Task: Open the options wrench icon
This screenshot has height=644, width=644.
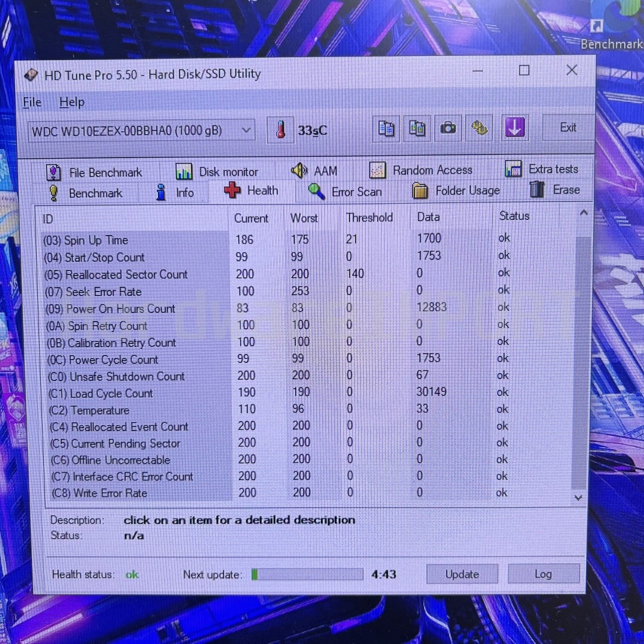Action: pyautogui.click(x=479, y=128)
